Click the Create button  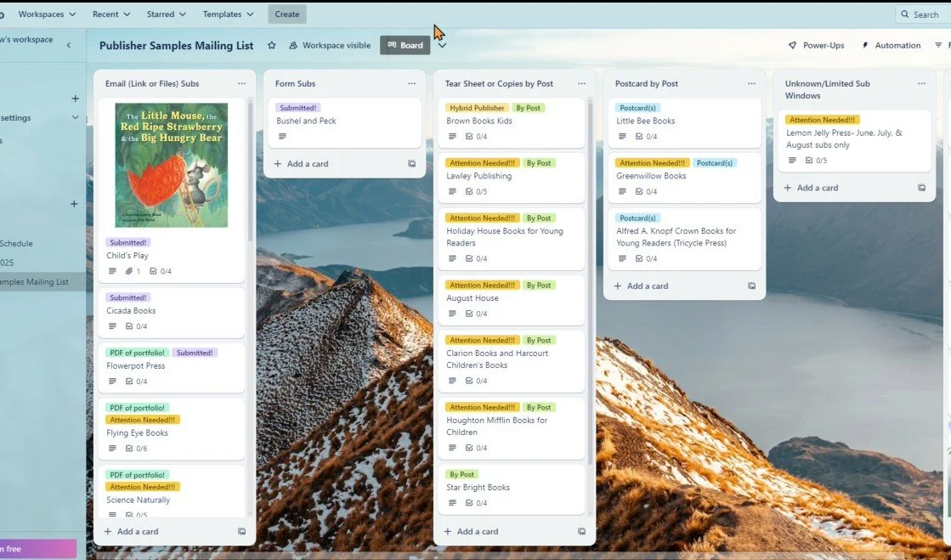pos(287,14)
